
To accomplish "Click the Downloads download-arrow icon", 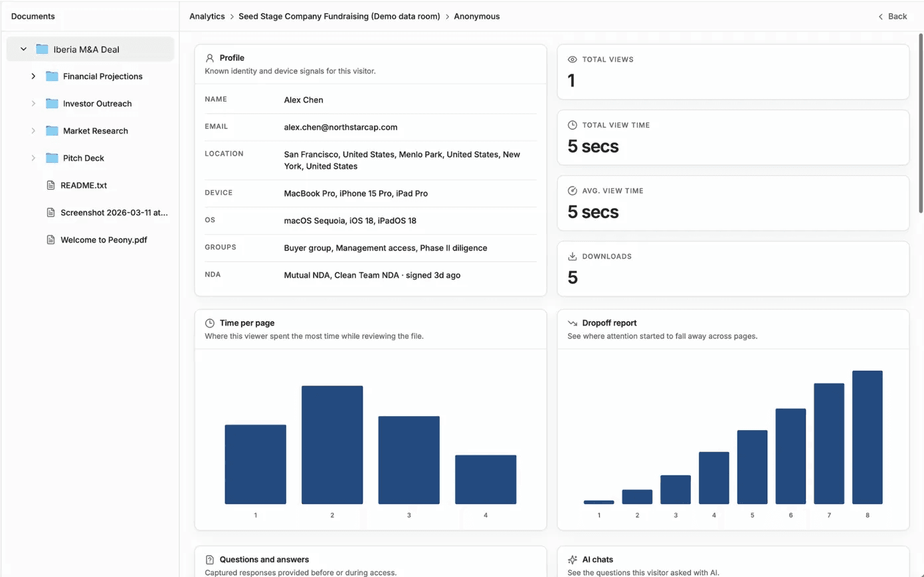I will click(573, 256).
